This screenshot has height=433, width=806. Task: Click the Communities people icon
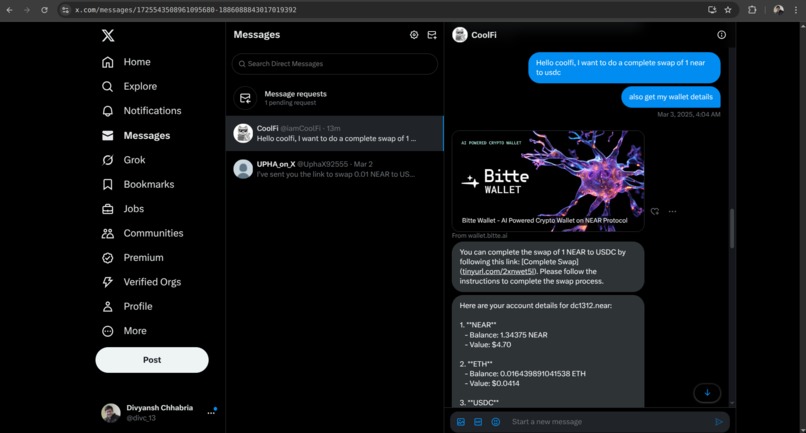tap(107, 233)
